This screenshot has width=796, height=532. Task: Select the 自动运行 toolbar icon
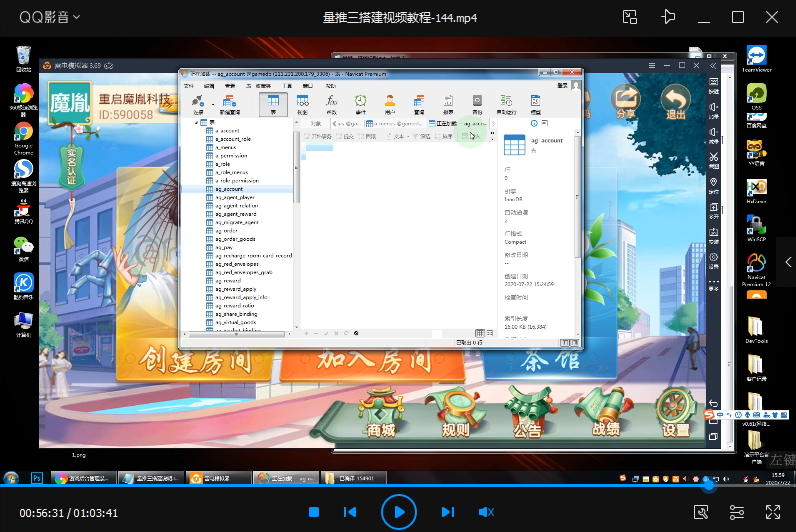[506, 104]
